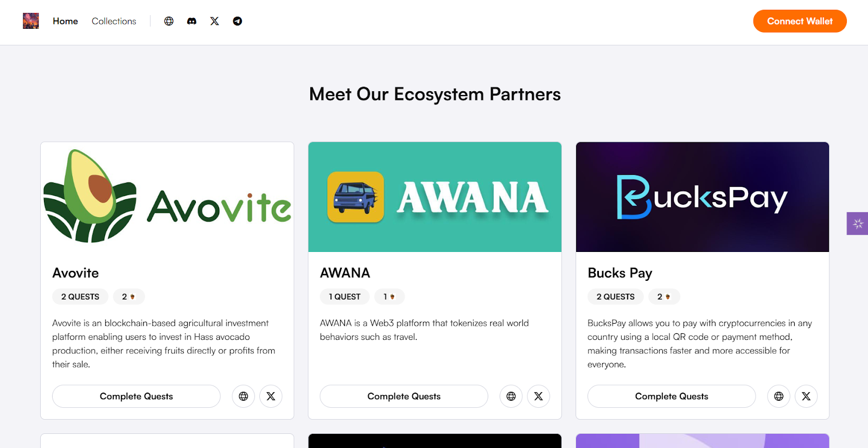Visit Avovite website via globe icon
The width and height of the screenshot is (868, 448).
(244, 396)
